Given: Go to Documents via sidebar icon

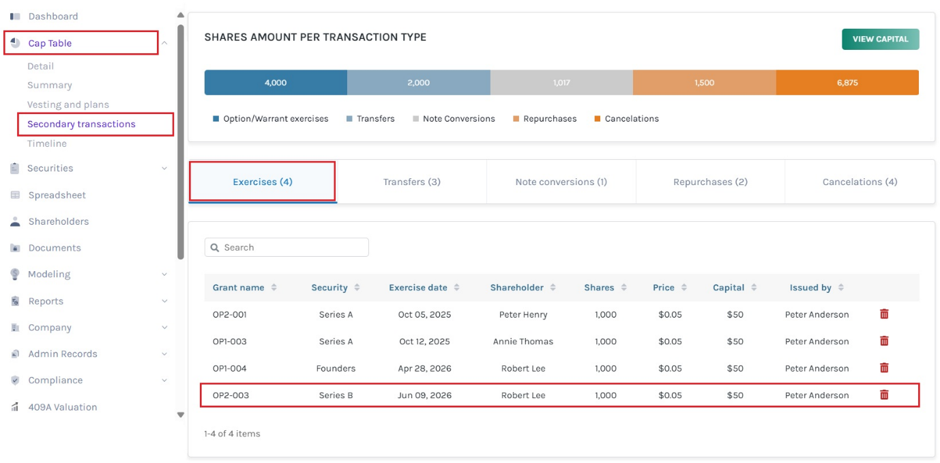Looking at the screenshot, I should coord(16,248).
